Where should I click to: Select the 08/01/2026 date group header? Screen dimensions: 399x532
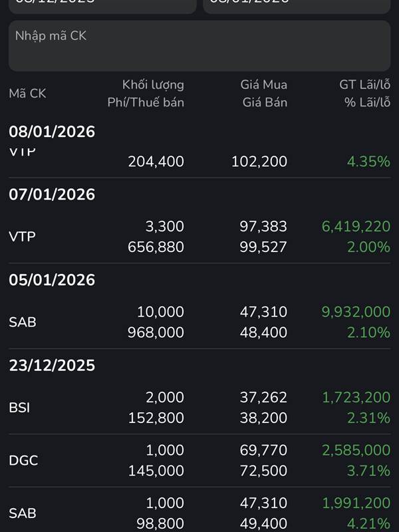[x=52, y=132]
